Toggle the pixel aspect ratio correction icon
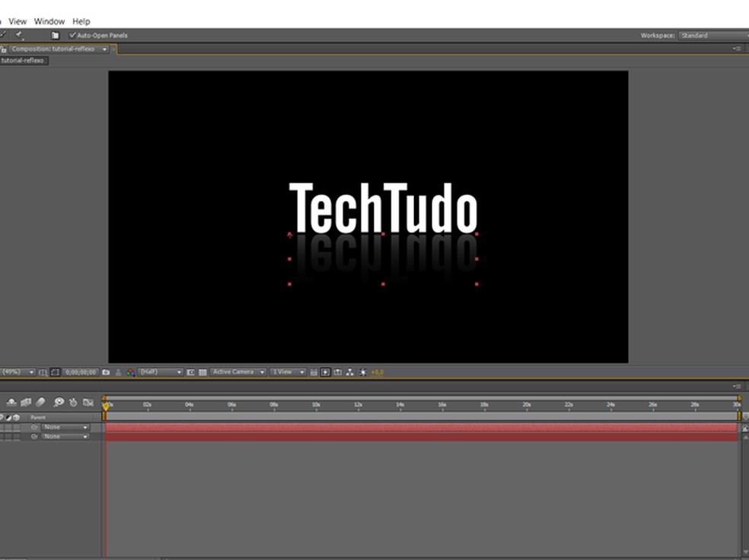This screenshot has width=749, height=560. pyautogui.click(x=314, y=372)
